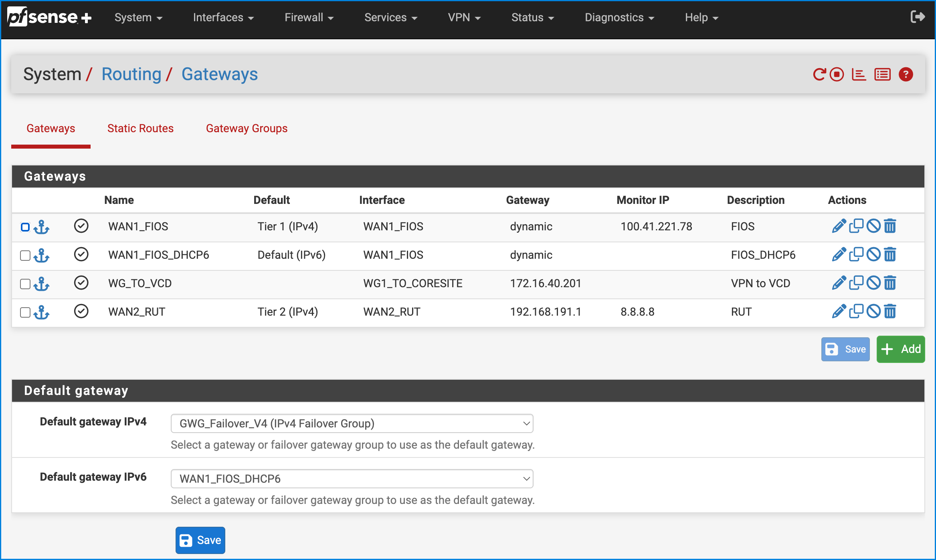Tick the WG_TO_VCD row checkbox
Screen dimensions: 936x560
click(x=25, y=284)
